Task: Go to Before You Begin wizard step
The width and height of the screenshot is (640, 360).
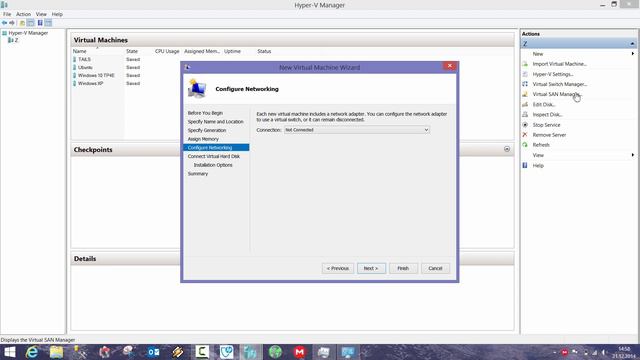Action: click(205, 113)
